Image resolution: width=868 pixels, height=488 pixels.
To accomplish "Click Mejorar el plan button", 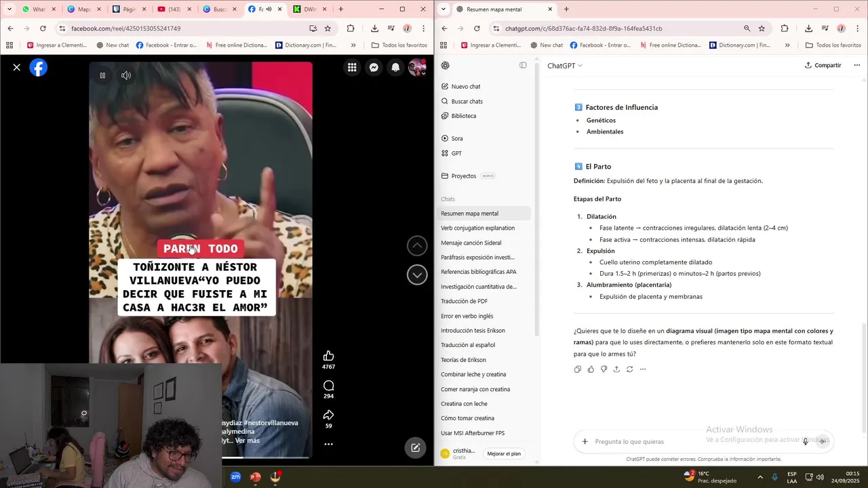I will [x=504, y=453].
